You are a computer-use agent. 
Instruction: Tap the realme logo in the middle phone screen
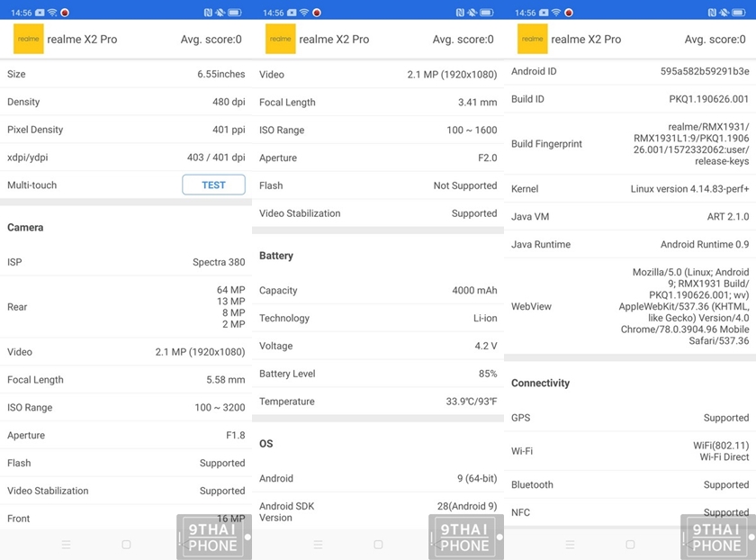pos(281,39)
